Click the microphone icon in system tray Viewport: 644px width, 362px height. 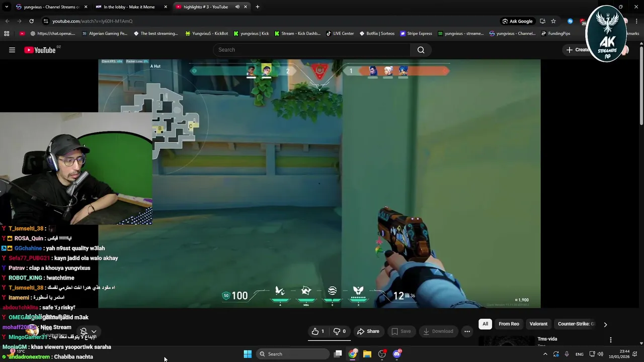click(567, 354)
